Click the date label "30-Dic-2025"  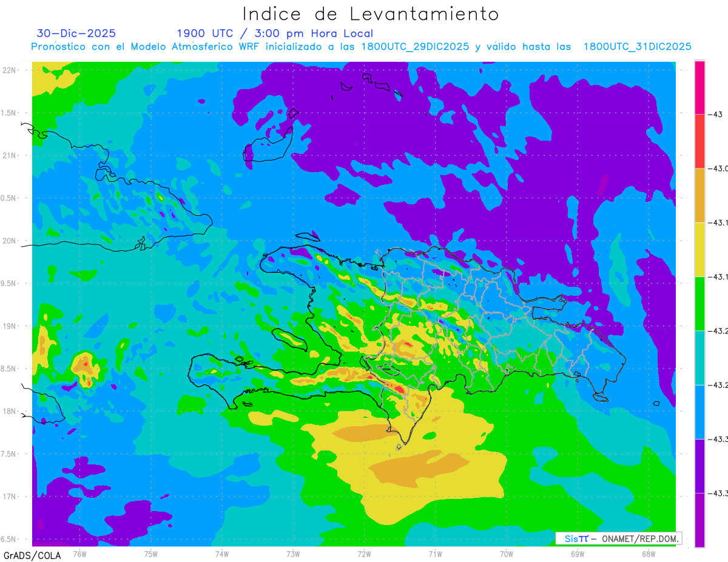[76, 33]
